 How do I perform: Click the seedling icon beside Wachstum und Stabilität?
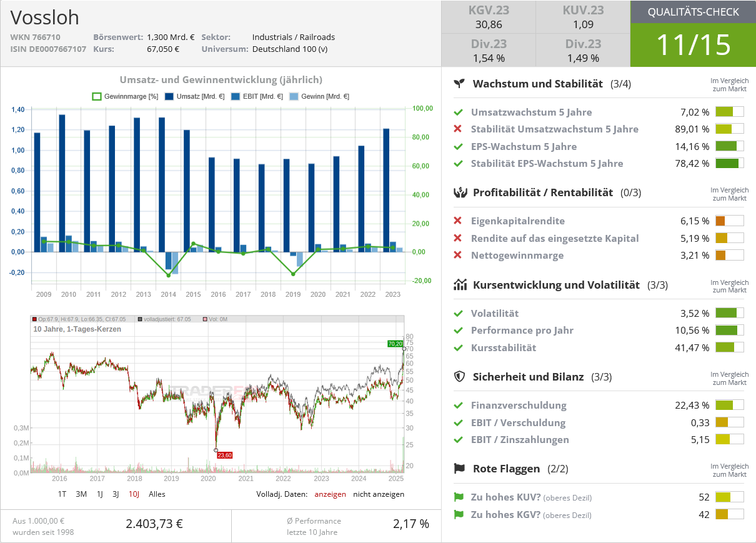460,84
